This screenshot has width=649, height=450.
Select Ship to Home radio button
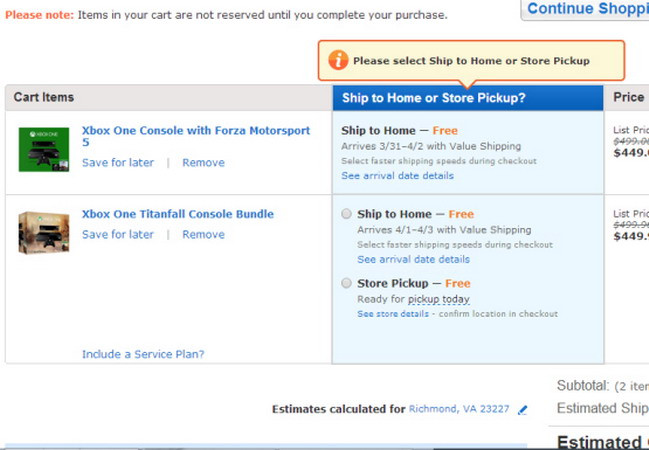346,214
